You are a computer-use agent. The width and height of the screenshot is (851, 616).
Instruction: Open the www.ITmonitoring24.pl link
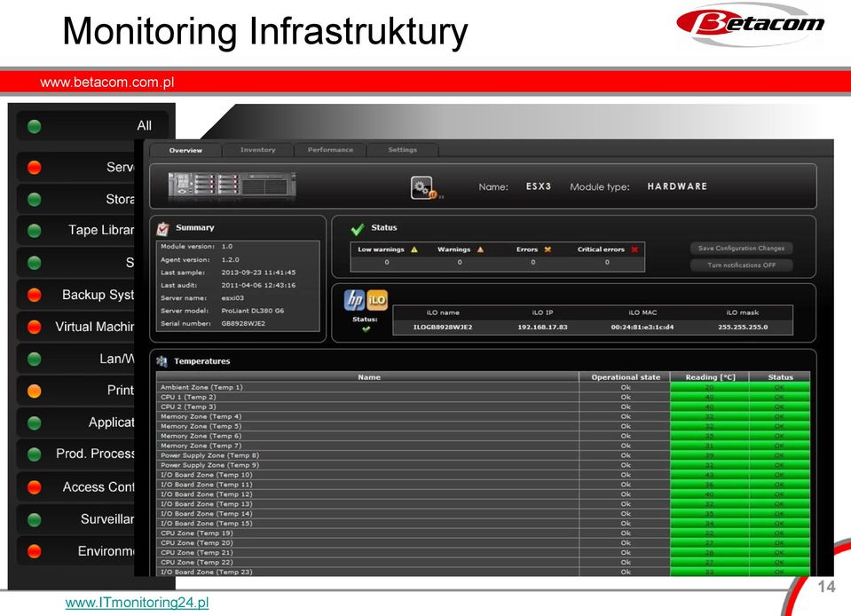click(137, 603)
